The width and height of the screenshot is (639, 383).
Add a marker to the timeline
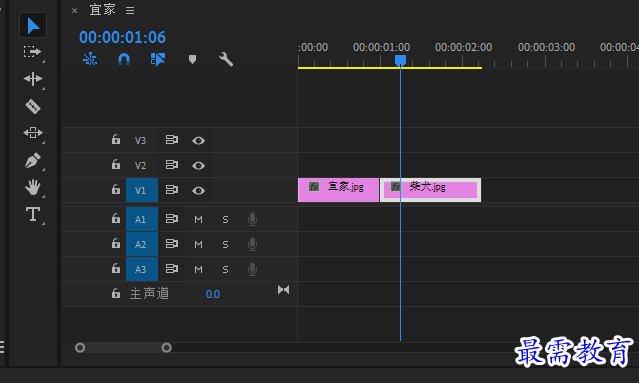click(192, 59)
